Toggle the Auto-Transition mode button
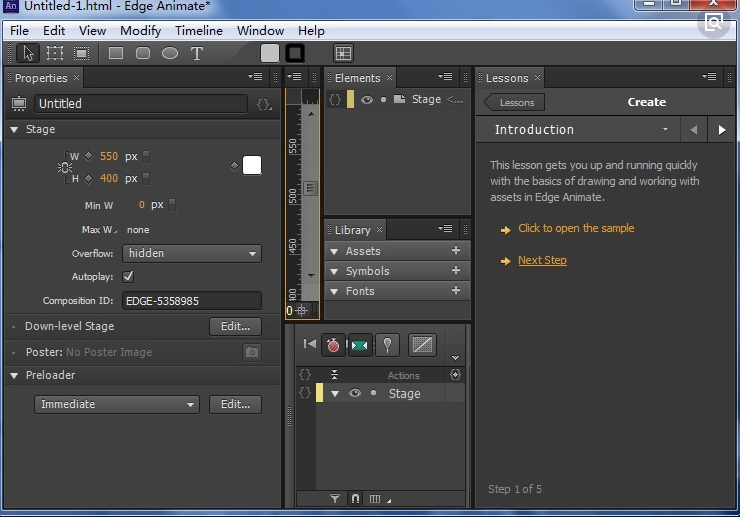The image size is (740, 517). (360, 345)
